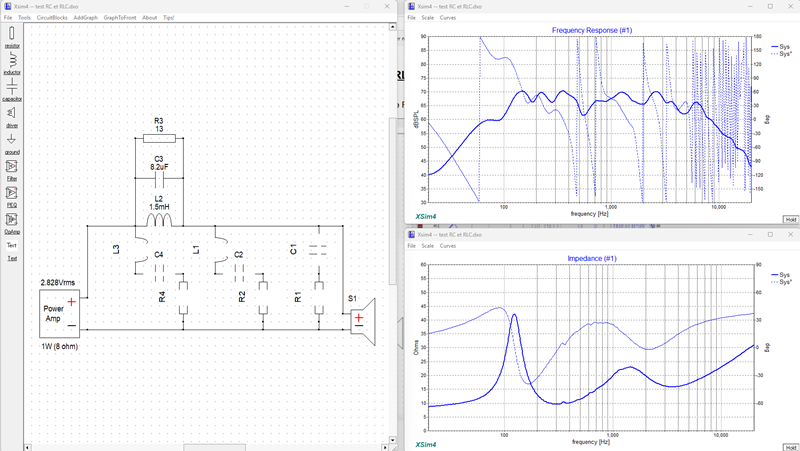
Task: Click Sys legend entry in Frequency Response graph
Action: pyautogui.click(x=781, y=46)
